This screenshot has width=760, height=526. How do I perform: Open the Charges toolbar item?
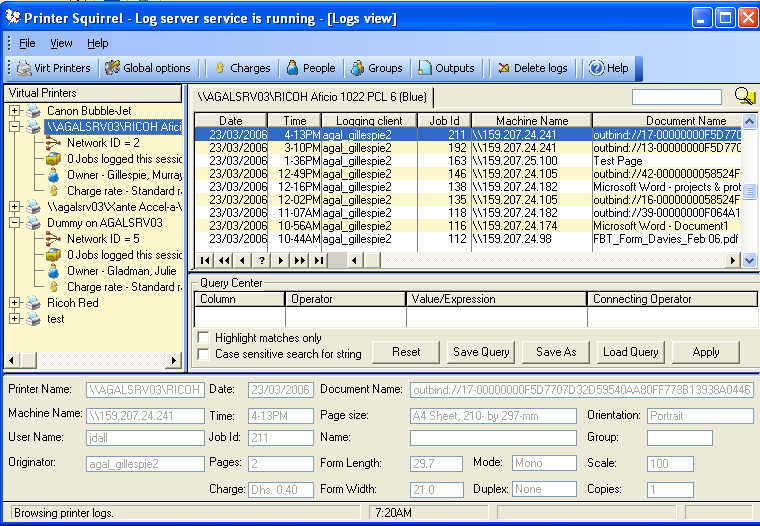pyautogui.click(x=241, y=68)
